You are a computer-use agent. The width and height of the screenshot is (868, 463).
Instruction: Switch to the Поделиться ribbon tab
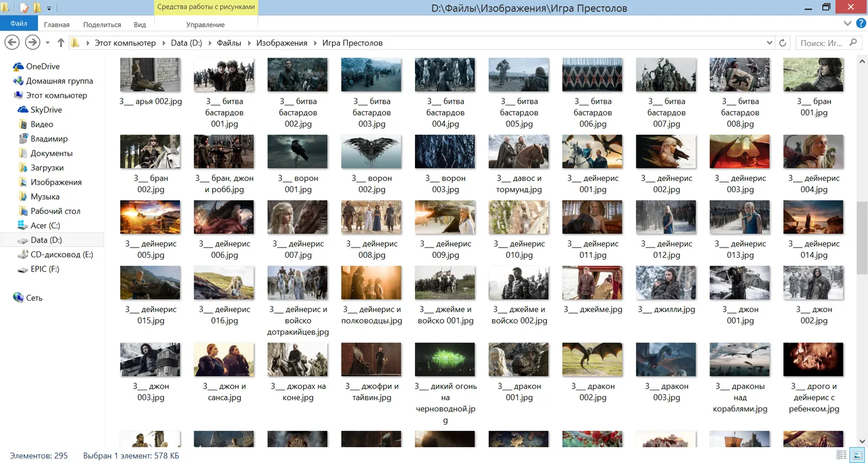[102, 24]
